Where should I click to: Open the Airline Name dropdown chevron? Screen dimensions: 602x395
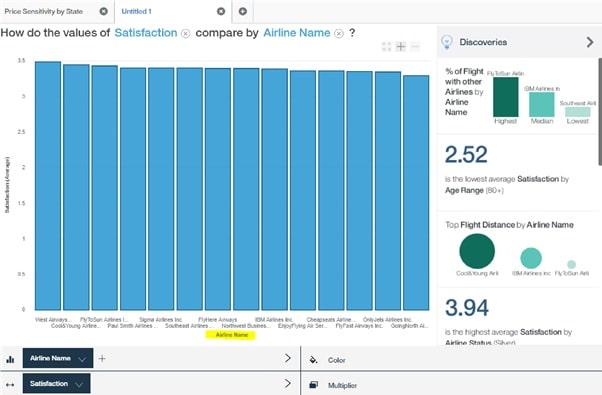pos(82,359)
